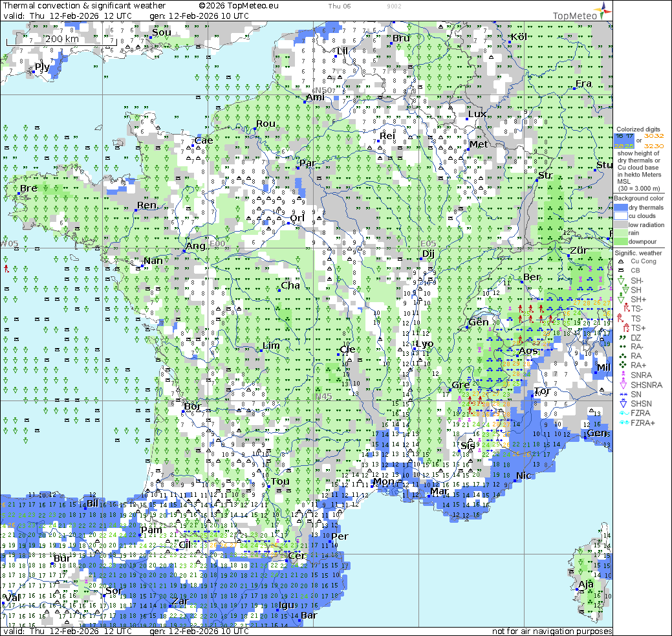Pick the cu clouds white color swatch
Viewport: 672px width, 636px height.
[623, 216]
